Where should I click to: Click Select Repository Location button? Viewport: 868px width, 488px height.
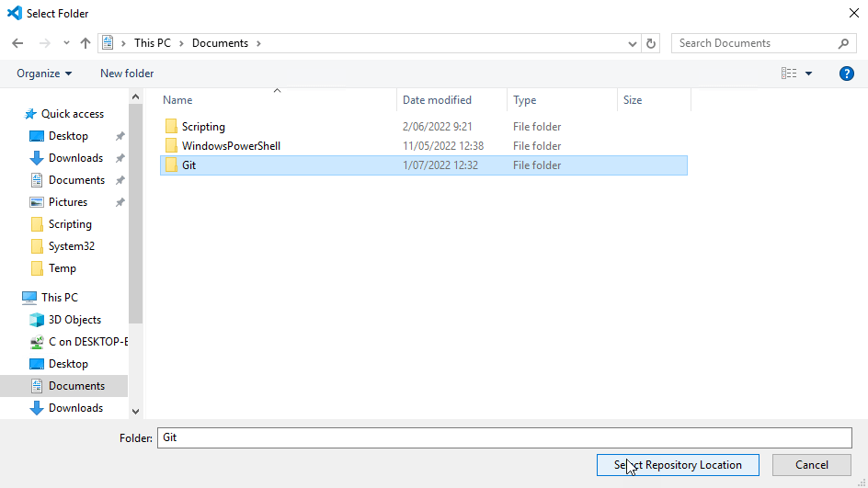pyautogui.click(x=678, y=465)
